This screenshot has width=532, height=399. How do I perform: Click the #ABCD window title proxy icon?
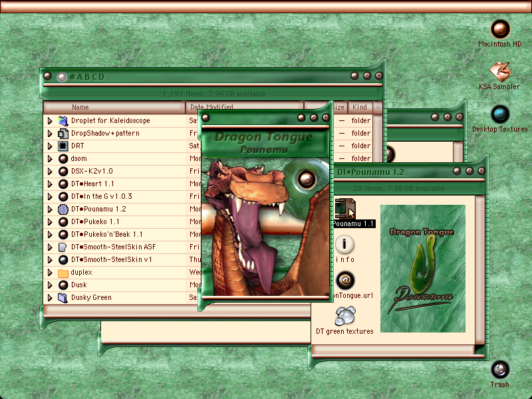pos(62,77)
